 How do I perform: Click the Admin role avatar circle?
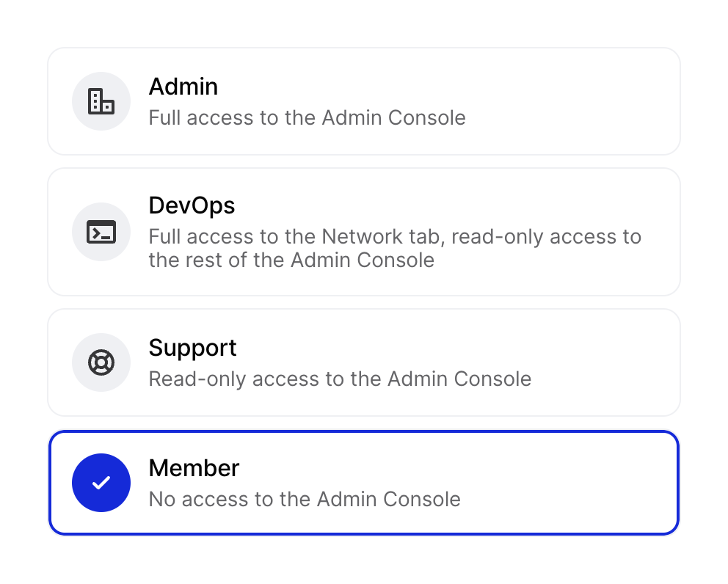pyautogui.click(x=101, y=101)
